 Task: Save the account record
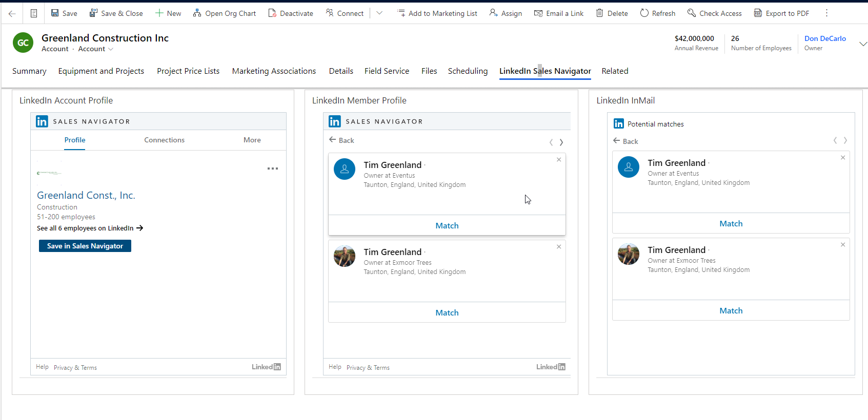pos(64,13)
